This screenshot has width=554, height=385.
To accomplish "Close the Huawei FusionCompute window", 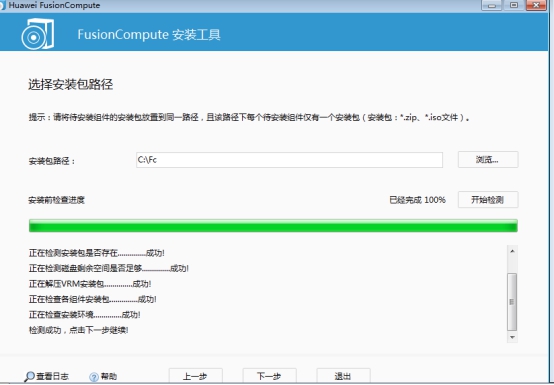I will click(x=536, y=5).
